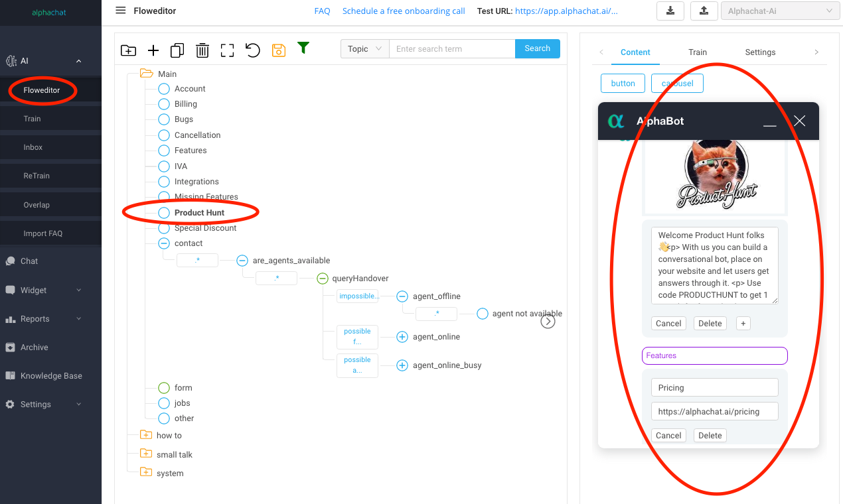Open the Topic search type dropdown

(x=364, y=48)
